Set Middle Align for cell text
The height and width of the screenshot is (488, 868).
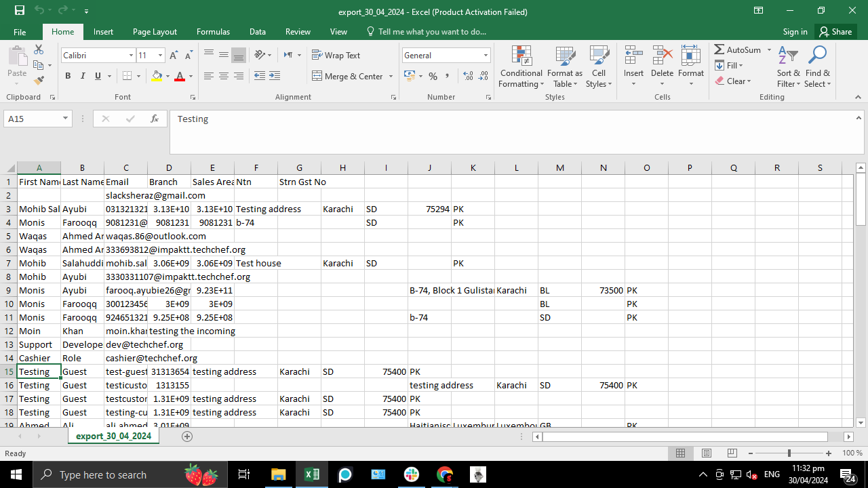tap(223, 55)
